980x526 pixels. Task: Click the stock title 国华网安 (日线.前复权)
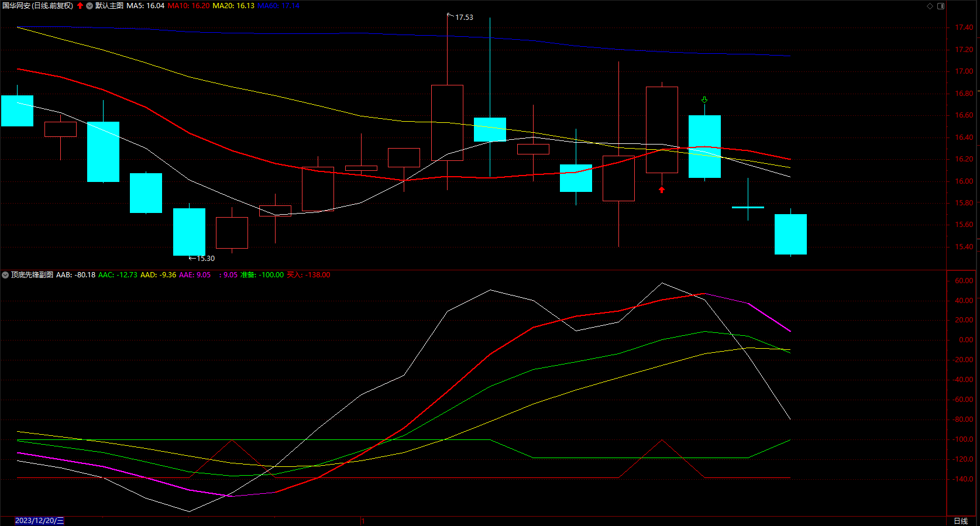[x=38, y=6]
